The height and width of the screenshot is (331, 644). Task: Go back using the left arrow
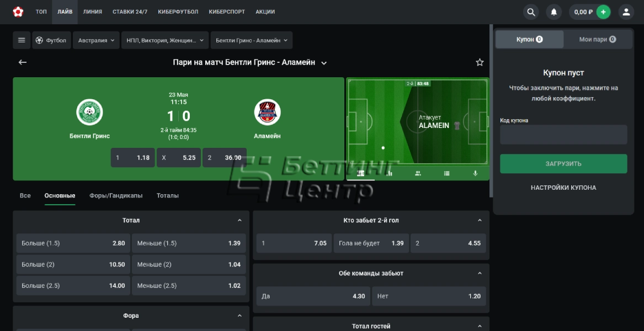pos(23,62)
